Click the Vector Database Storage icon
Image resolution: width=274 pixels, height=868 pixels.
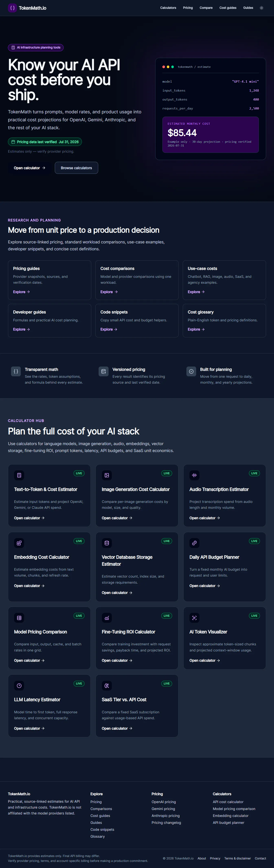coord(107,543)
